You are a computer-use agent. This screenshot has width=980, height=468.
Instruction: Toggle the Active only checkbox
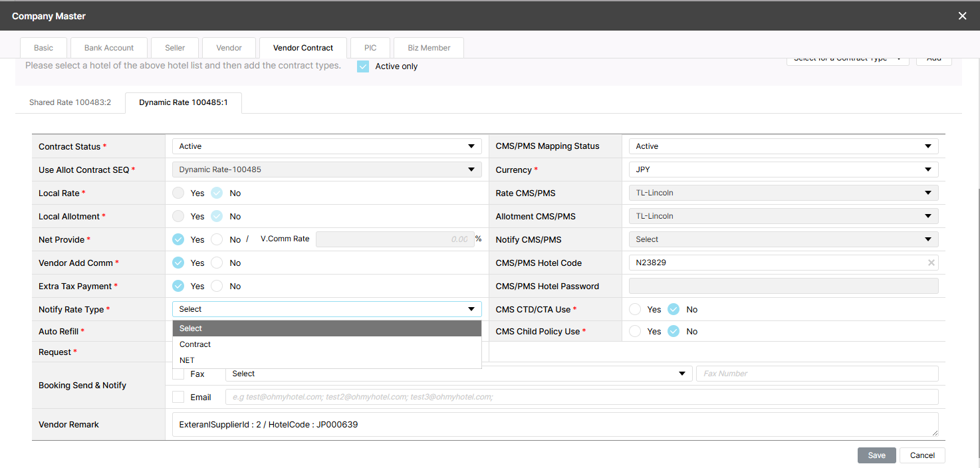click(x=363, y=66)
